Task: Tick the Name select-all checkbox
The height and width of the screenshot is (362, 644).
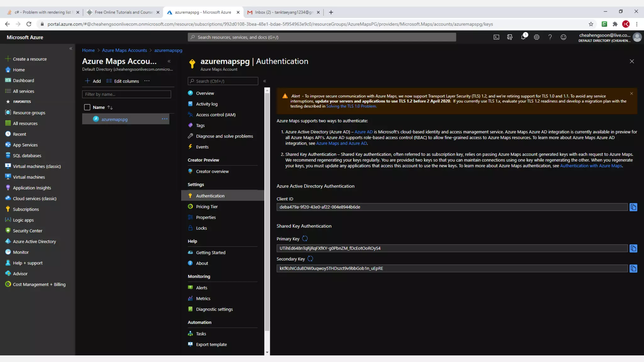Action: pos(87,107)
